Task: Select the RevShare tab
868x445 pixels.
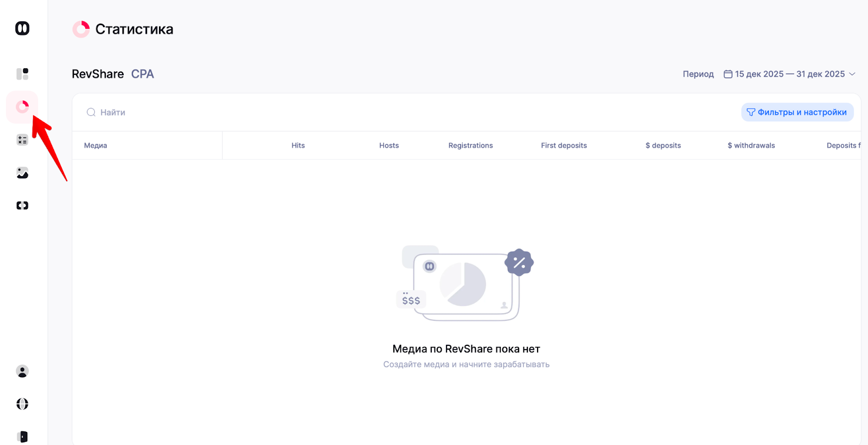Action: pyautogui.click(x=98, y=74)
